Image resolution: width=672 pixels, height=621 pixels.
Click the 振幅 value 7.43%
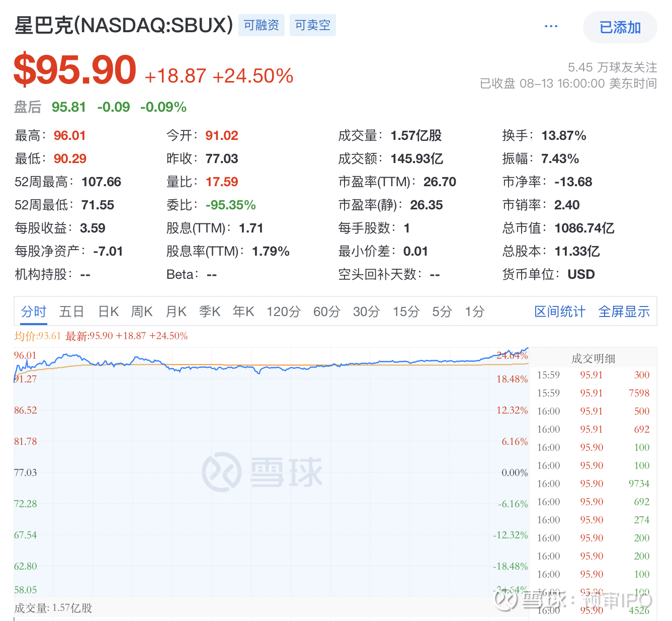[x=560, y=159]
